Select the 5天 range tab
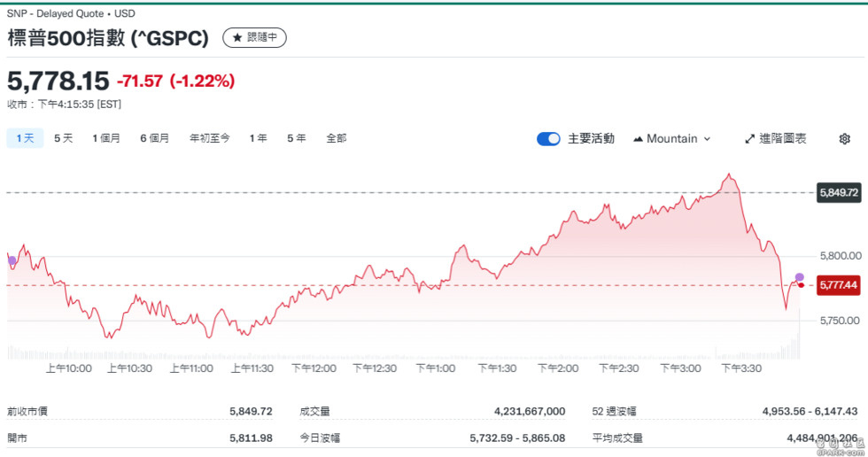 point(63,138)
